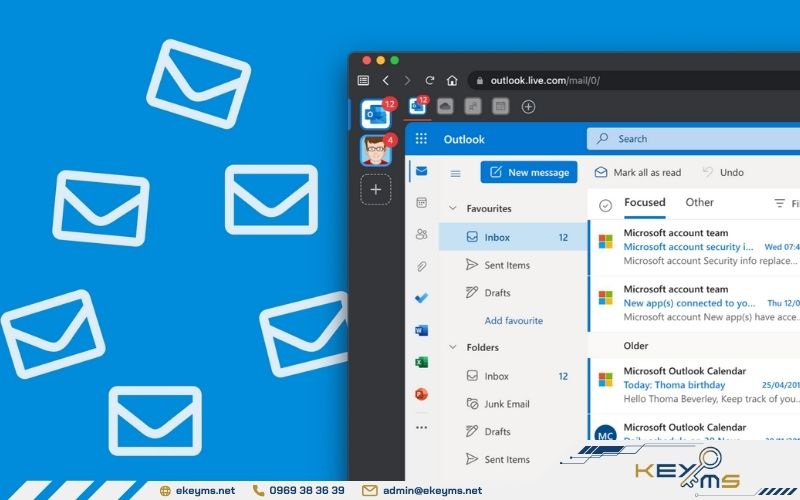800x500 pixels.
Task: Click the Outlook brand title
Action: pos(464,139)
